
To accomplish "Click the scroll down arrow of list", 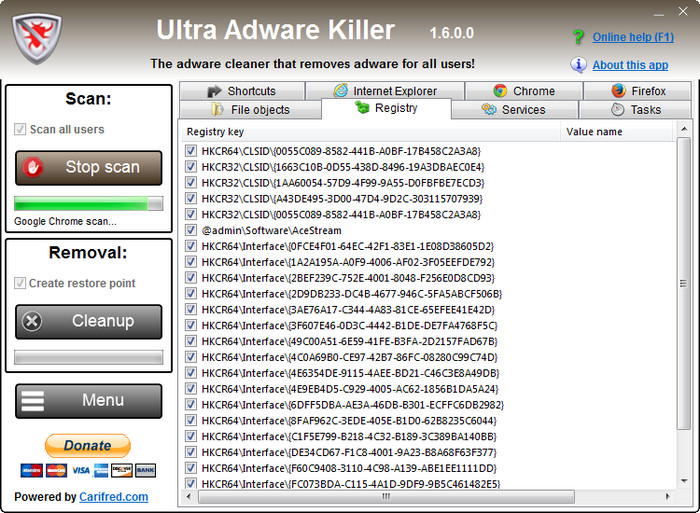I will pos(683,481).
